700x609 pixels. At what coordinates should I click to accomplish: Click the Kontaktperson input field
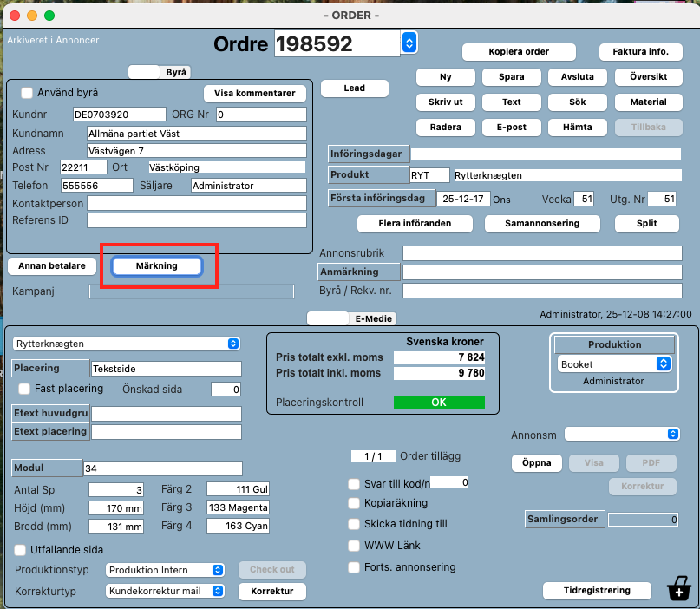pyautogui.click(x=196, y=203)
